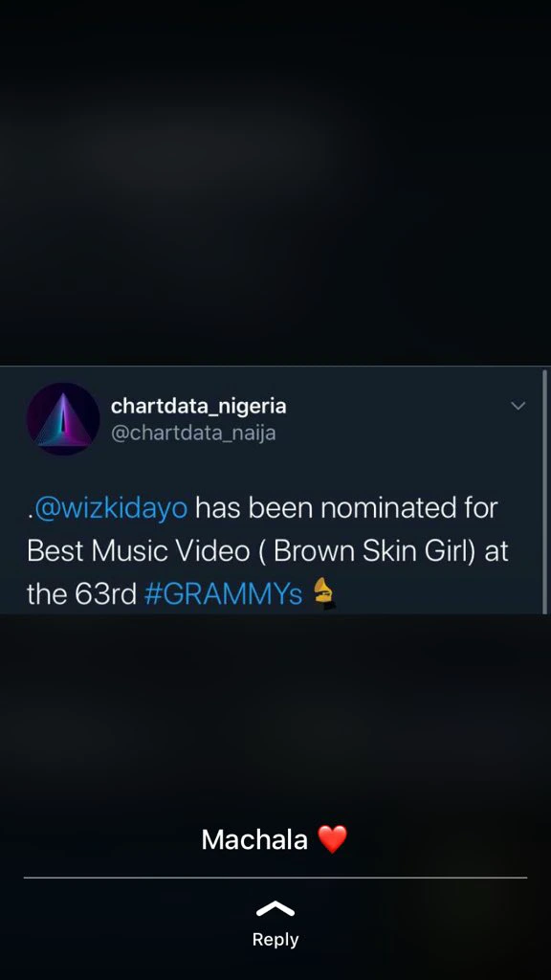Tap the Reply label
Screen dimensions: 551x980
(x=275, y=940)
